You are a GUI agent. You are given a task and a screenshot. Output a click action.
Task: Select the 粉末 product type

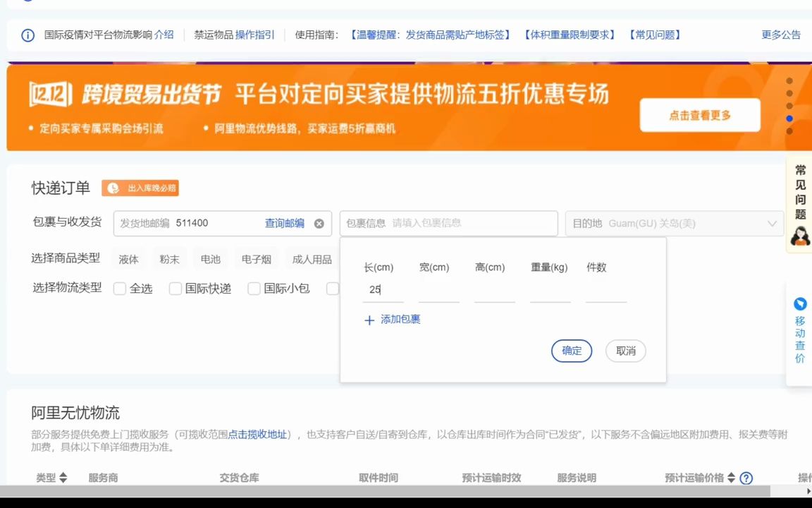pyautogui.click(x=169, y=259)
